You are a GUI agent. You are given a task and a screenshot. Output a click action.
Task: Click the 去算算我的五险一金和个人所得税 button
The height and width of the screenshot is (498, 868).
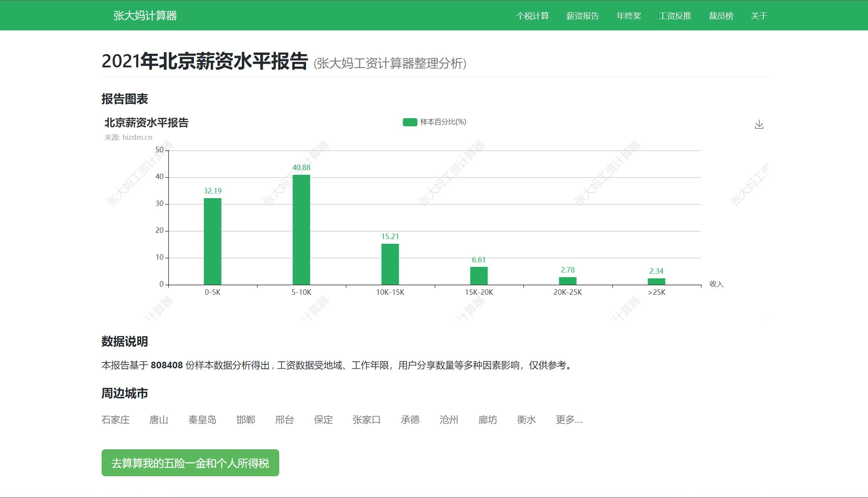[190, 463]
